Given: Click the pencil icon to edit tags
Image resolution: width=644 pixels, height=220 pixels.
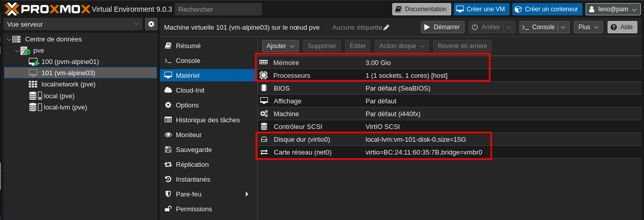Looking at the screenshot, I should point(387,28).
